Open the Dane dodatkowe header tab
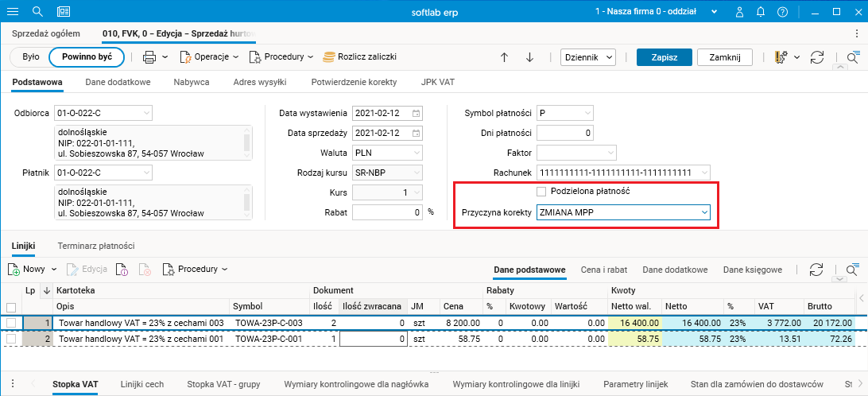 (118, 82)
